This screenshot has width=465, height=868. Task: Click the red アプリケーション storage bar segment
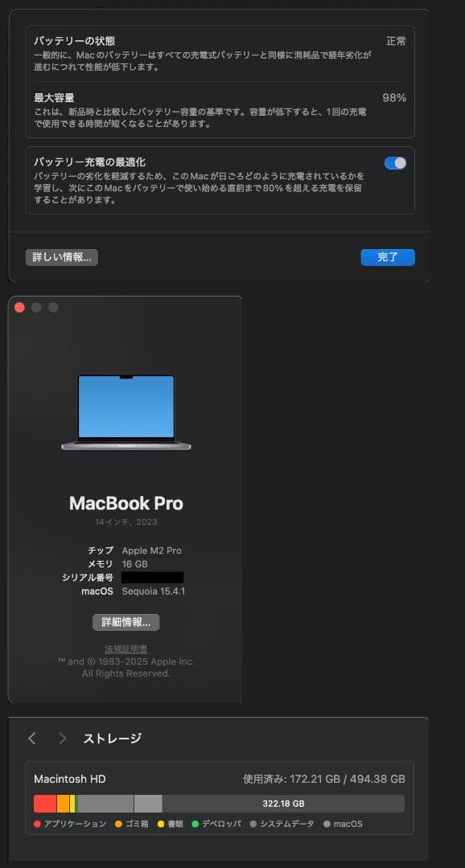45,804
